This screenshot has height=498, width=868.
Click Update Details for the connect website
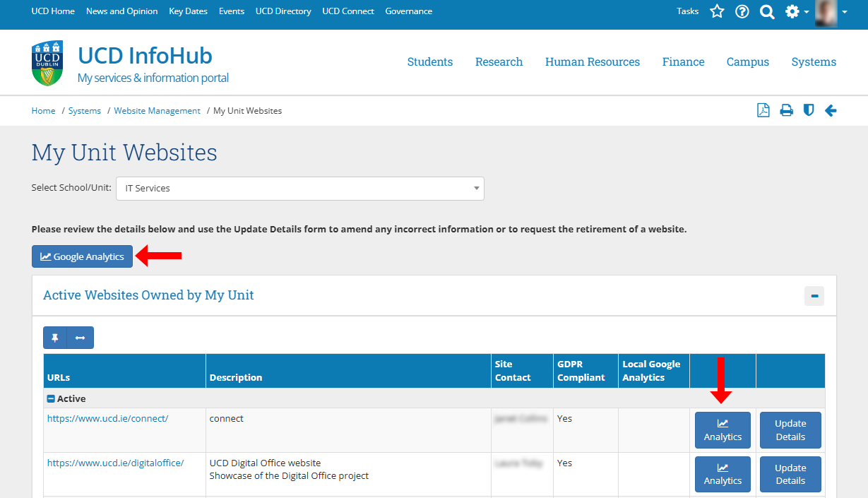point(790,429)
